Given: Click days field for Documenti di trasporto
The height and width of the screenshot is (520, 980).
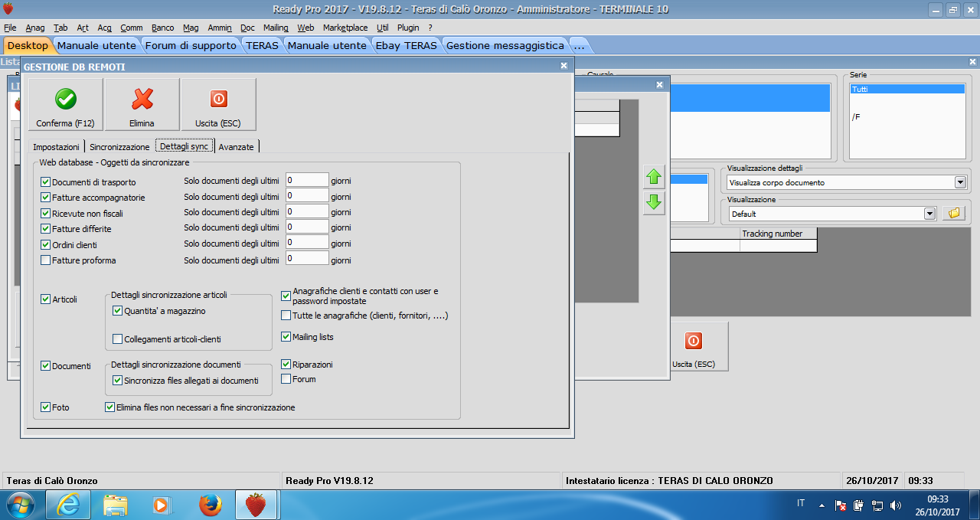Looking at the screenshot, I should [x=307, y=180].
